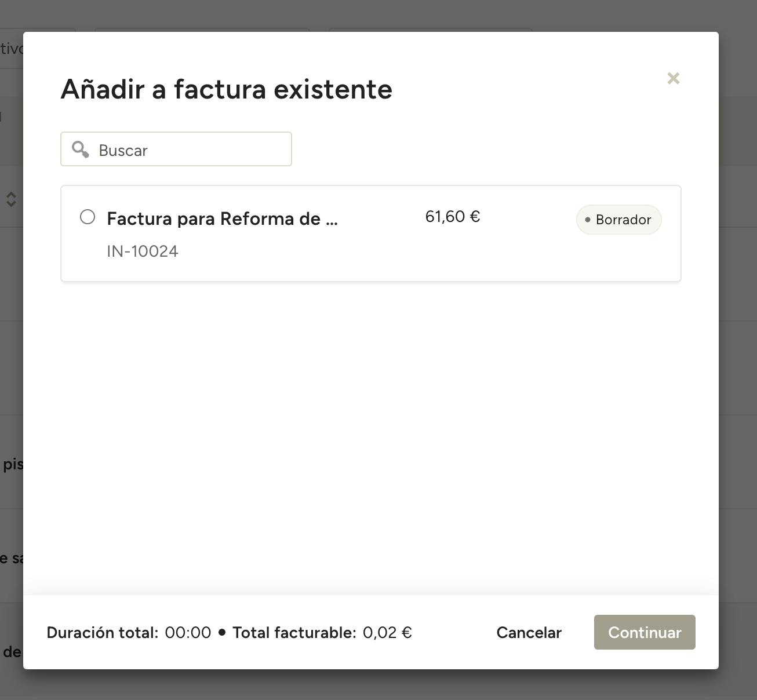This screenshot has height=700, width=757.
Task: Click the bullet separator in the footer
Action: 221,632
